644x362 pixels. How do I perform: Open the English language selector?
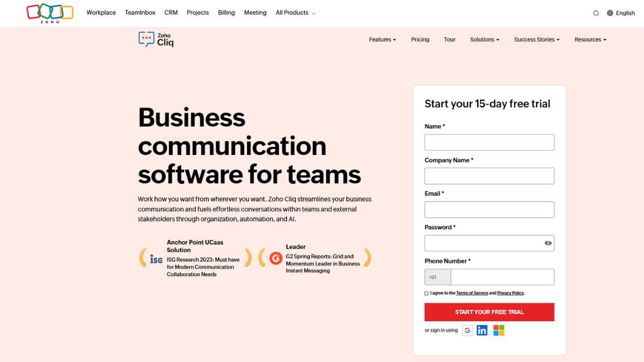pyautogui.click(x=621, y=13)
